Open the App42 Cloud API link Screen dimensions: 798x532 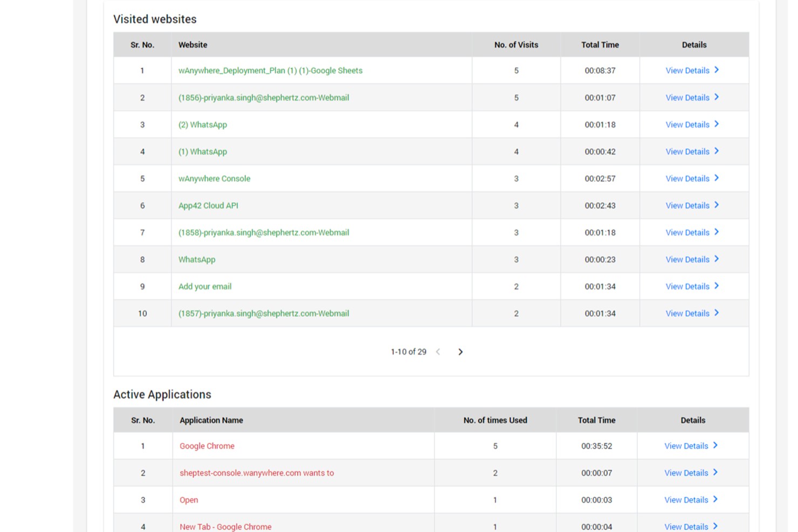pyautogui.click(x=208, y=205)
